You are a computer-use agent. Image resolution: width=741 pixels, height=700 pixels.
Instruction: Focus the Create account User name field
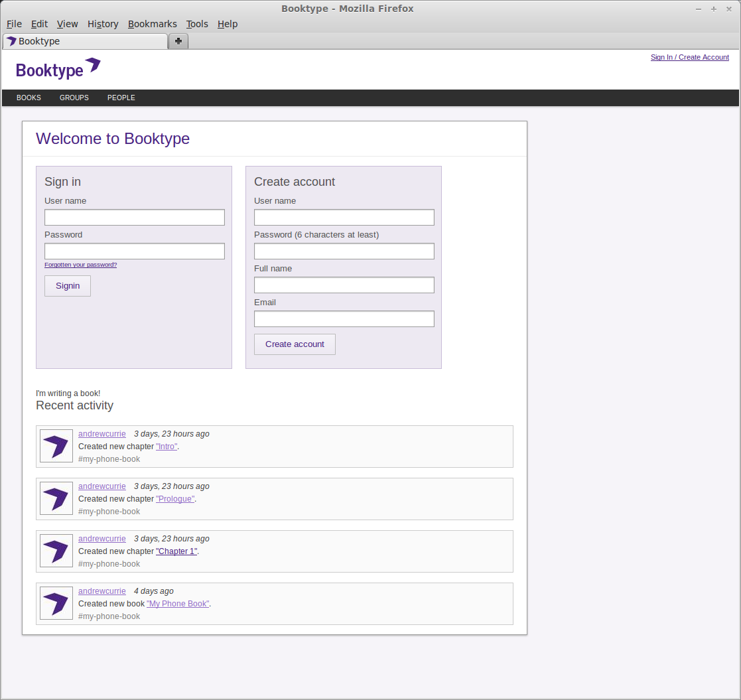(x=344, y=218)
